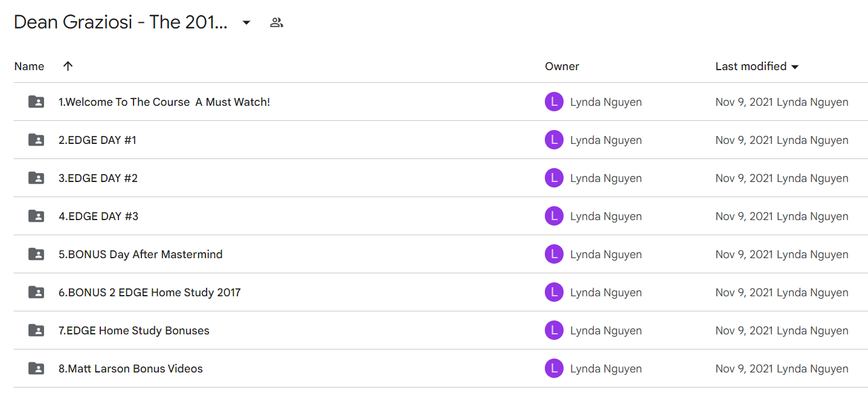The height and width of the screenshot is (413, 868).
Task: Click modified date in BONUS 2 EDGE Home Study row
Action: click(745, 293)
